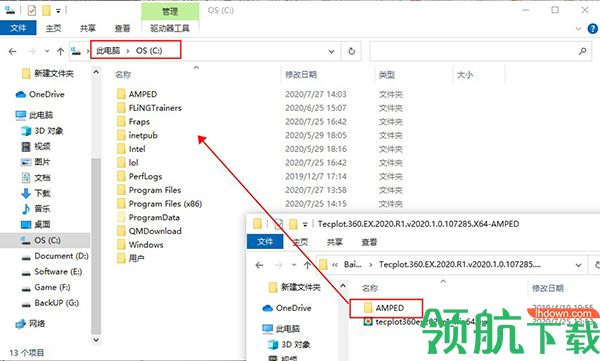Switch to the 查看 tab in the Tecplot window

369,242
